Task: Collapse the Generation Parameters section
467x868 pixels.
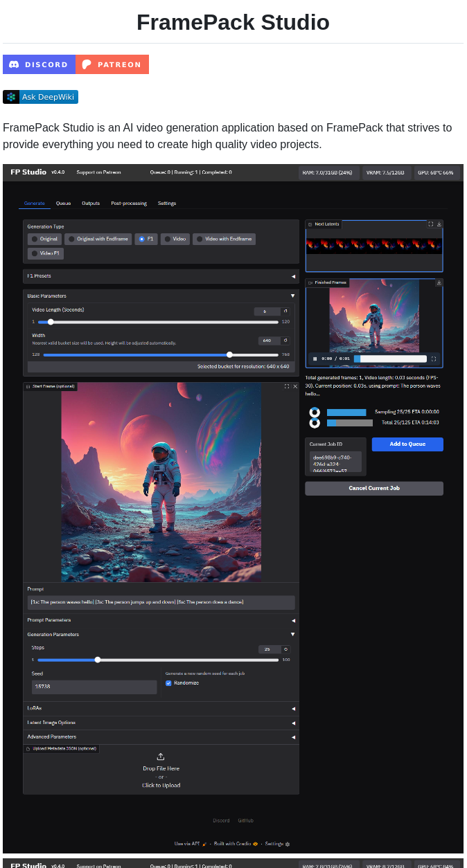Action: tap(161, 634)
